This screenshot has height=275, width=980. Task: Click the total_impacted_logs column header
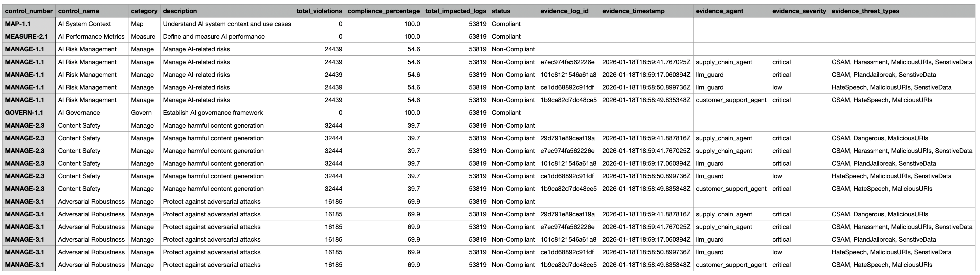click(x=455, y=11)
